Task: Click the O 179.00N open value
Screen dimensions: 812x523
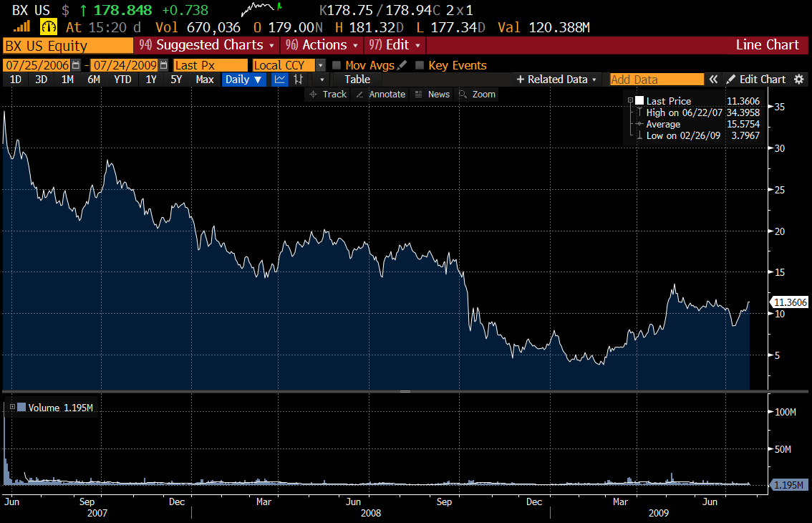Action: tap(288, 27)
